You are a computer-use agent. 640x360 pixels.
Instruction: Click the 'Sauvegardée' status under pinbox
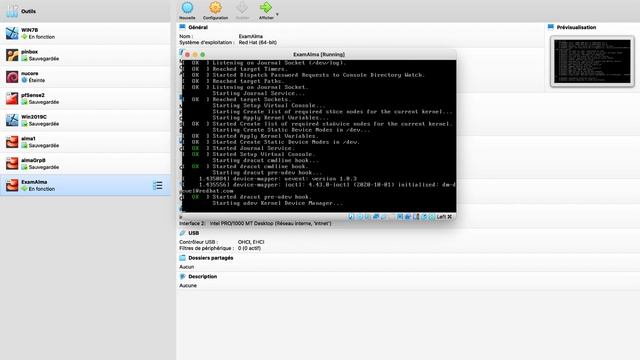coord(44,59)
